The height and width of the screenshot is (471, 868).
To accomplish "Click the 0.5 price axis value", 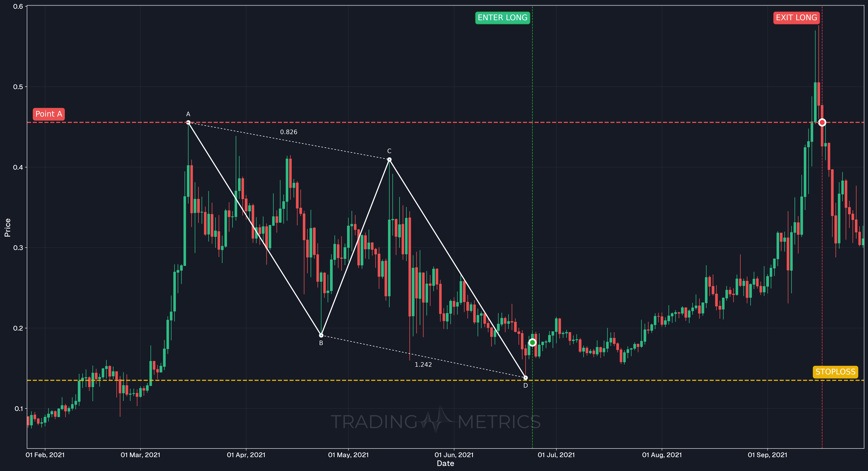I will pyautogui.click(x=18, y=87).
